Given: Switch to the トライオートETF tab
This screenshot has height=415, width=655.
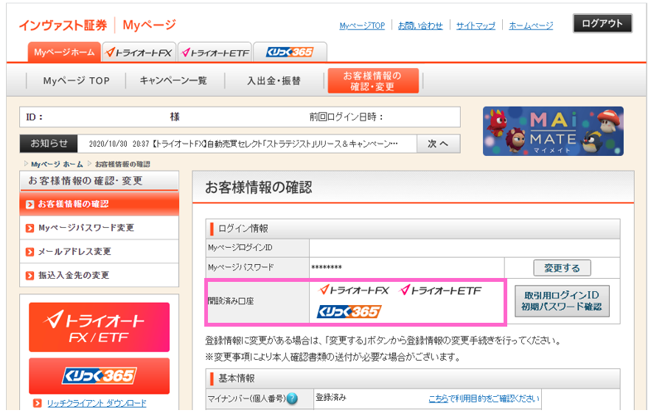Looking at the screenshot, I should [x=215, y=53].
